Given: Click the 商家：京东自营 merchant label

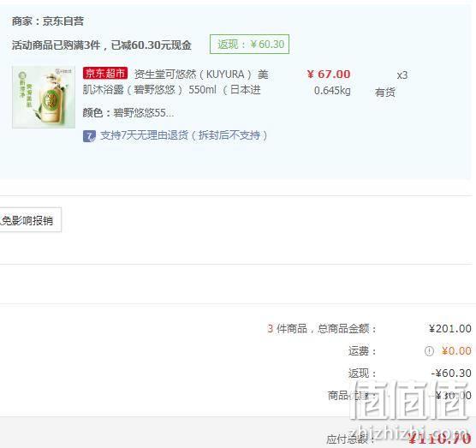Looking at the screenshot, I should tap(48, 21).
